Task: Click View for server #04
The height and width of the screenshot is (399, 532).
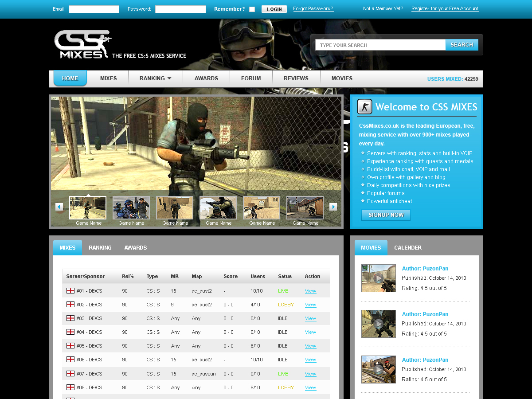Action: (311, 332)
